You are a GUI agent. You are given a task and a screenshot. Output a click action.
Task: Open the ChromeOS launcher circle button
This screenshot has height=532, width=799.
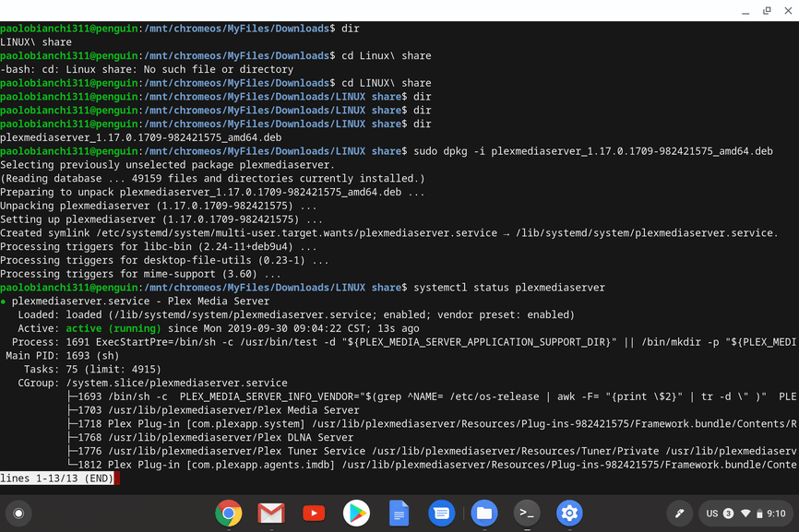click(x=18, y=514)
